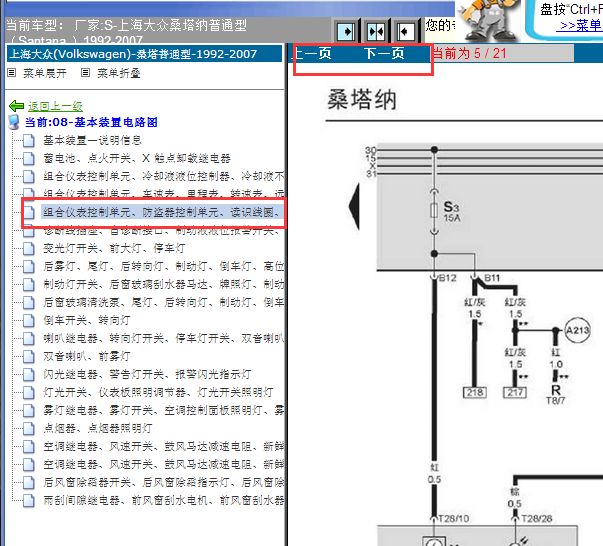The image size is (603, 546).
Task: Open 制动灯开关、后窗玻璃刮水器马达 entry
Action: [x=163, y=284]
